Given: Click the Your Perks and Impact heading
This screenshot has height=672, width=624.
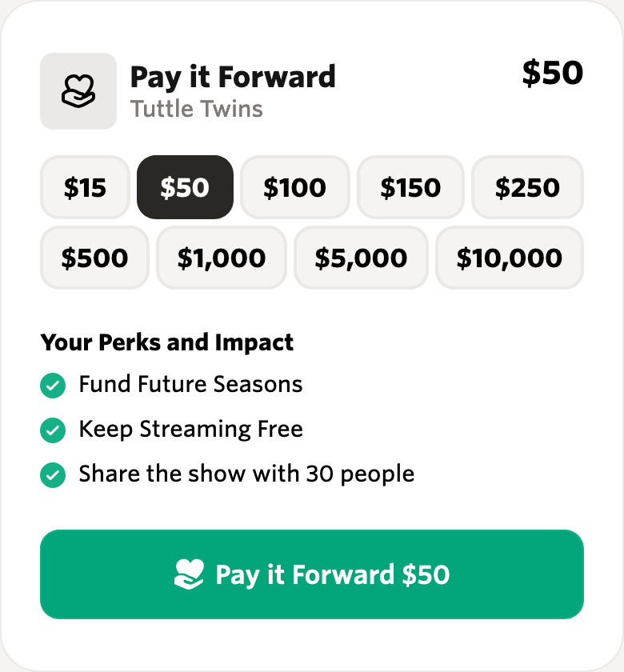Looking at the screenshot, I should coord(166,343).
